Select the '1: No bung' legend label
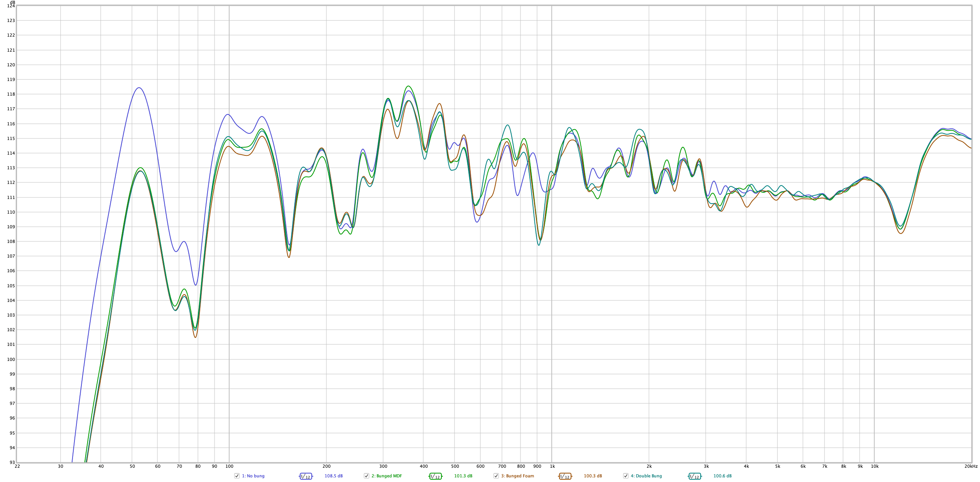The width and height of the screenshot is (980, 482). (253, 476)
